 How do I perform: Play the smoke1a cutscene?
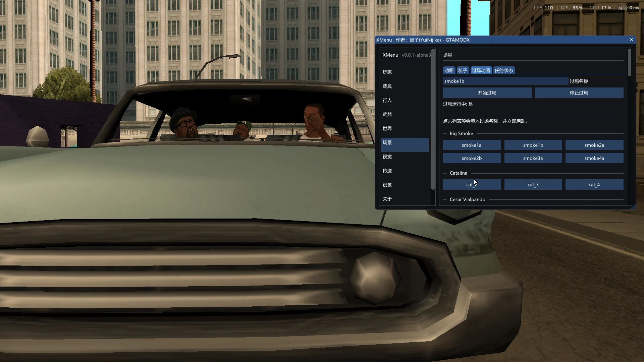tap(472, 145)
